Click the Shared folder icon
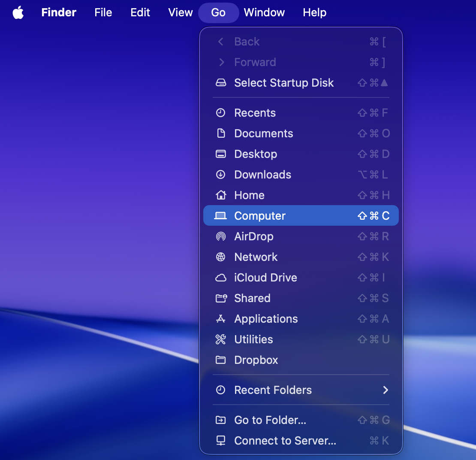The image size is (476, 460). pyautogui.click(x=221, y=298)
